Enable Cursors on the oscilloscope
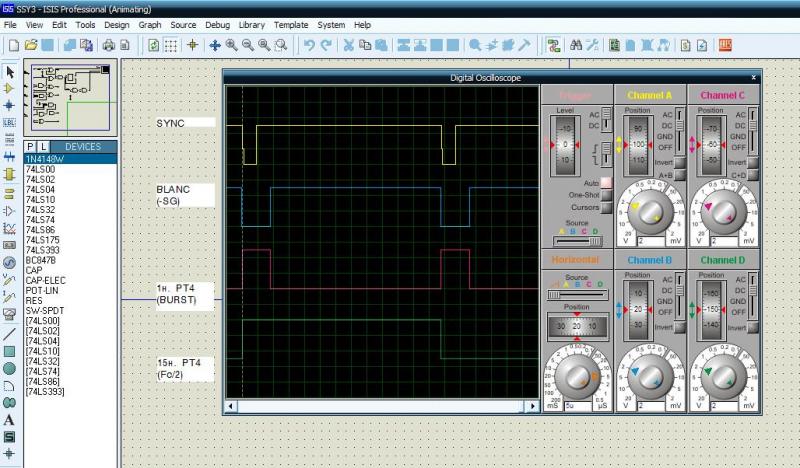The image size is (800, 468). (606, 207)
